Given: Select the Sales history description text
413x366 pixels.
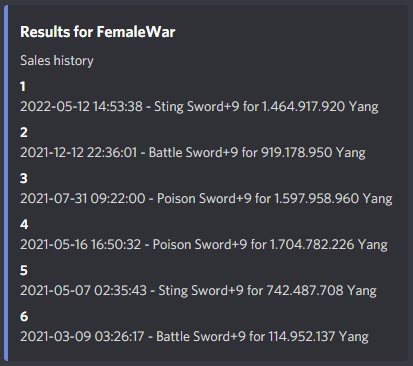Looking at the screenshot, I should [57, 61].
